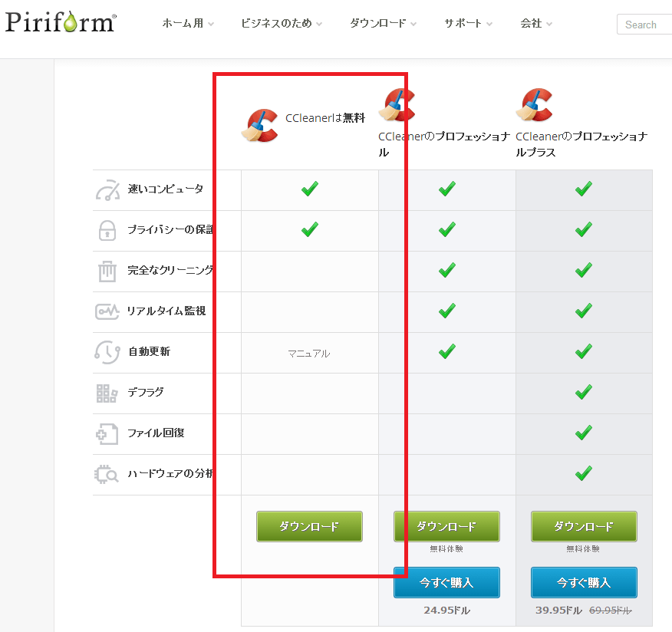This screenshot has height=632, width=672.
Task: Expand the ビジネスのため dropdown arrow
Action: tap(319, 25)
